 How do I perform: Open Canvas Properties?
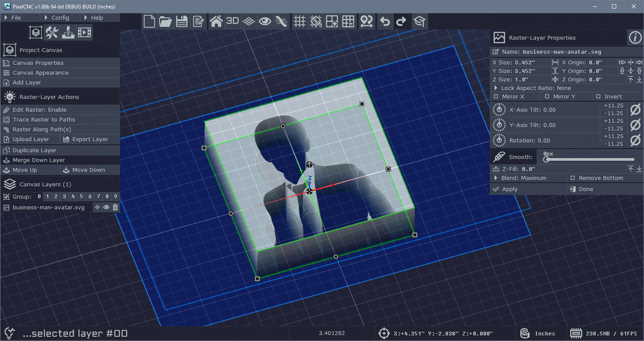tap(60, 63)
